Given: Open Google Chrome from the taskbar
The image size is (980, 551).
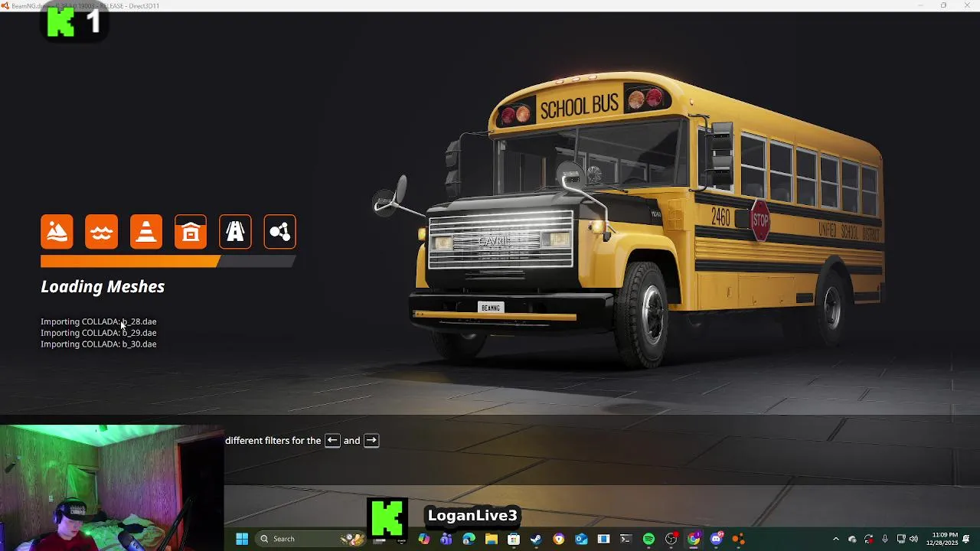Looking at the screenshot, I should coord(694,539).
